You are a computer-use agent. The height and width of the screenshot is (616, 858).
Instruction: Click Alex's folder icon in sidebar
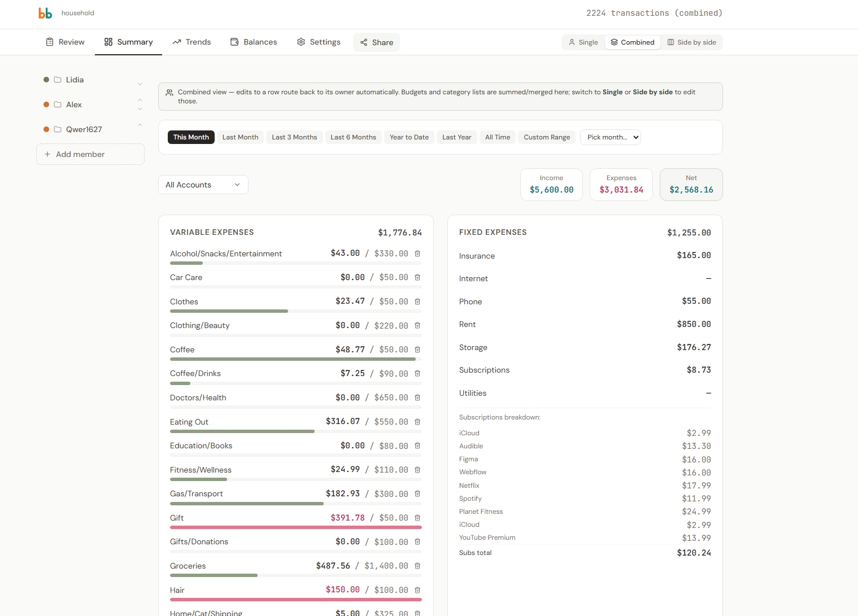pyautogui.click(x=58, y=104)
